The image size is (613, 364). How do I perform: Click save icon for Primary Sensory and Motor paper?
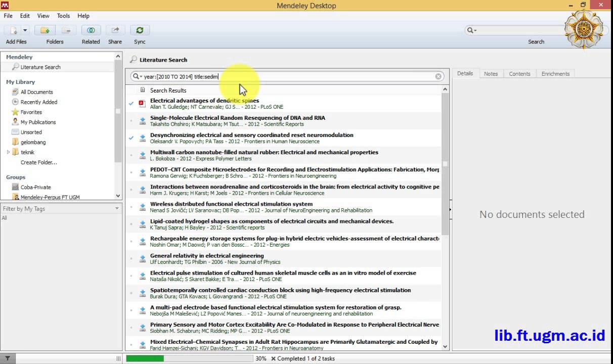point(142,327)
